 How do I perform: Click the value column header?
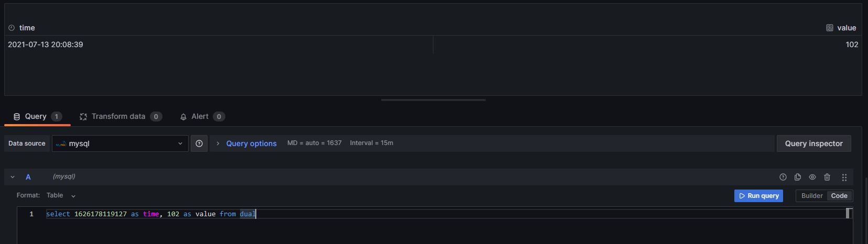click(x=847, y=28)
